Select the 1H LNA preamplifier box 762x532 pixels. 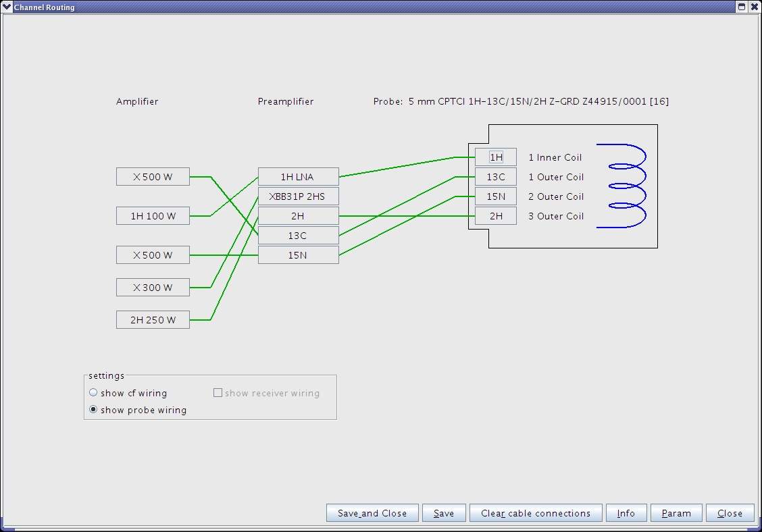(x=298, y=177)
